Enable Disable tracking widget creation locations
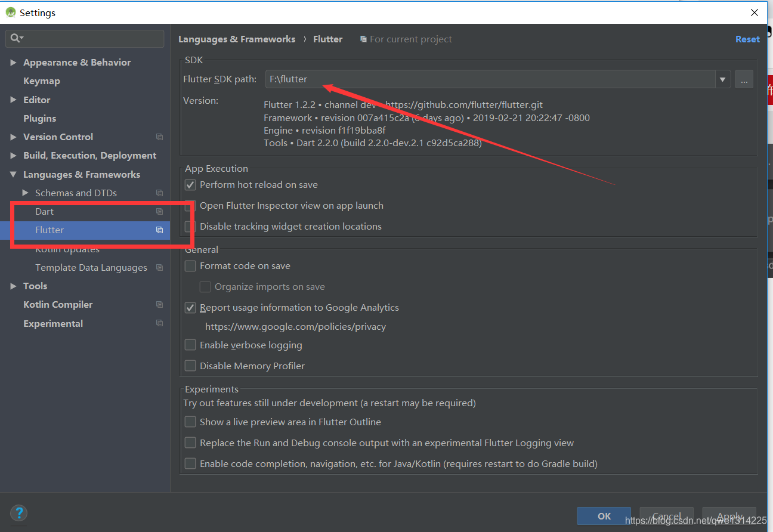 click(x=190, y=227)
